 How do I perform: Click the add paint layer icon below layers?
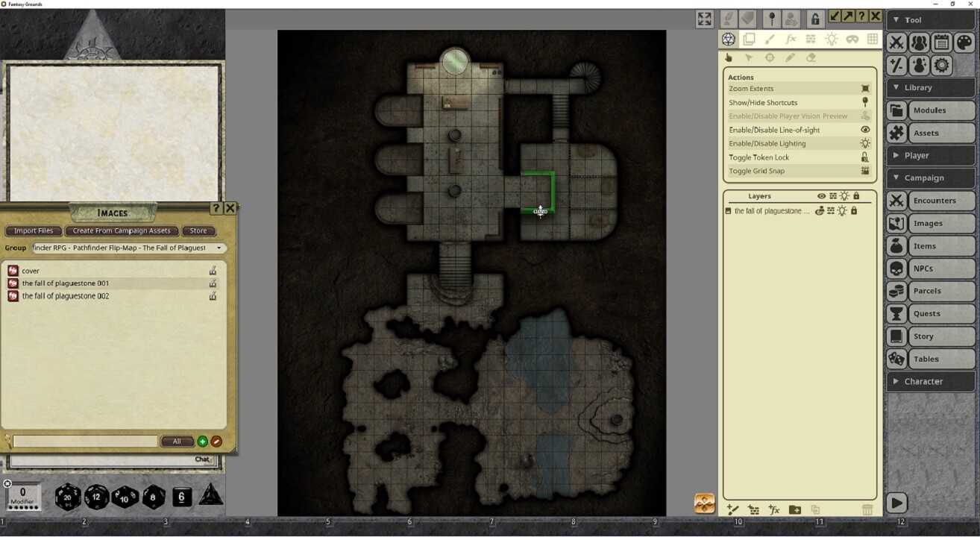point(733,510)
